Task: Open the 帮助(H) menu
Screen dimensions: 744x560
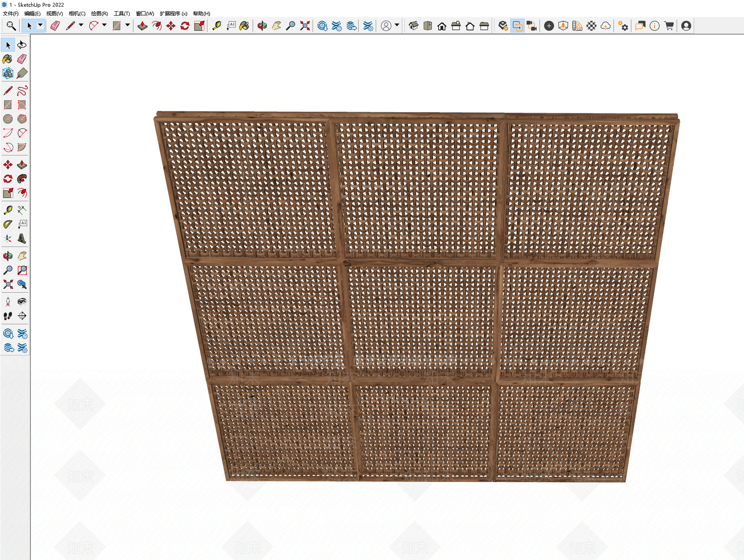Action: tap(201, 13)
